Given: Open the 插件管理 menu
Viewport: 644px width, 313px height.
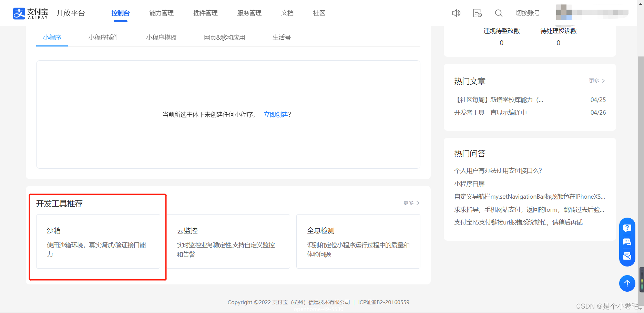Looking at the screenshot, I should click(205, 13).
